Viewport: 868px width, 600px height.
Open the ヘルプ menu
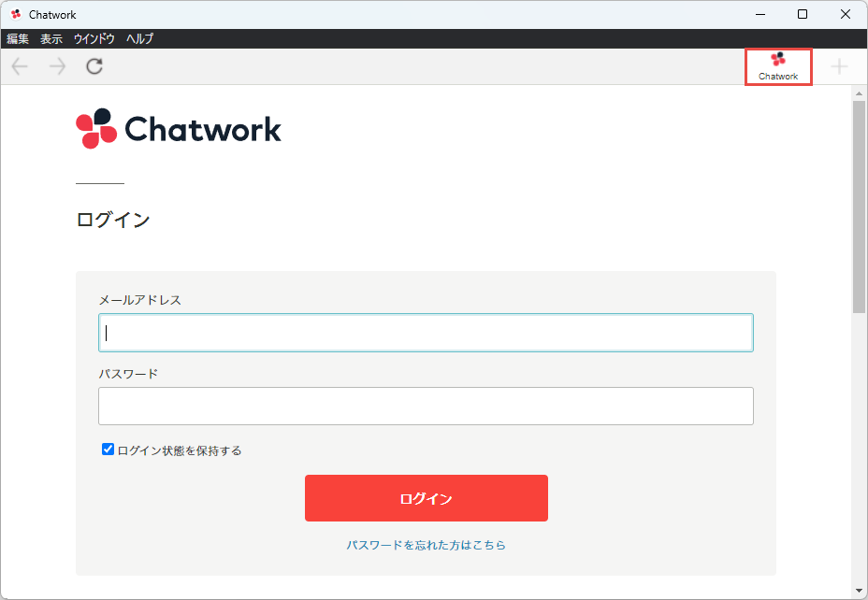click(x=139, y=39)
